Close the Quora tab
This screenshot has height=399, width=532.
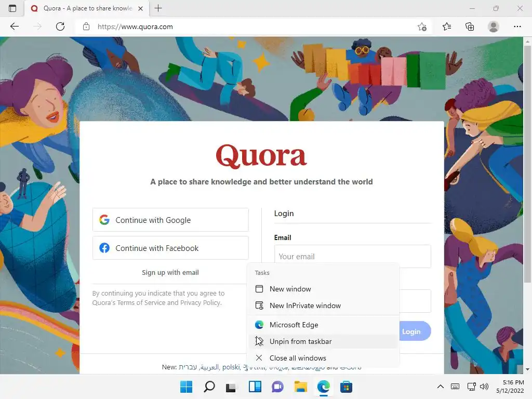(x=140, y=8)
